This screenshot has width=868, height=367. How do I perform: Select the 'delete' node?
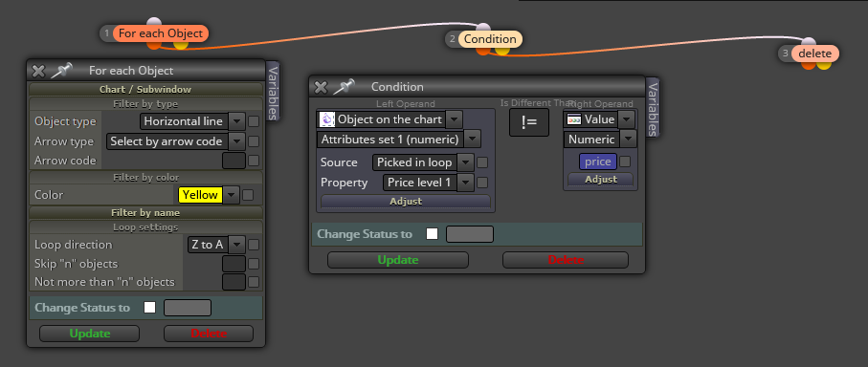click(x=814, y=54)
